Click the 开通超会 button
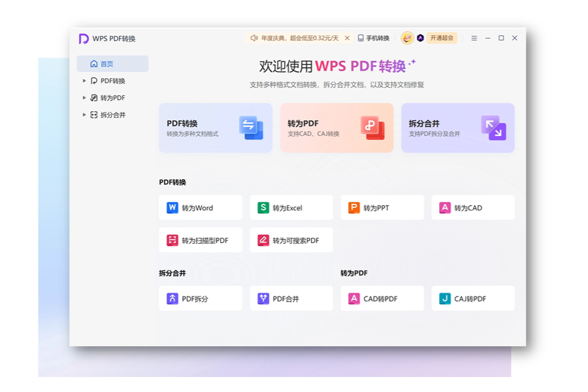Screen dimensions: 588x392 click(x=442, y=38)
